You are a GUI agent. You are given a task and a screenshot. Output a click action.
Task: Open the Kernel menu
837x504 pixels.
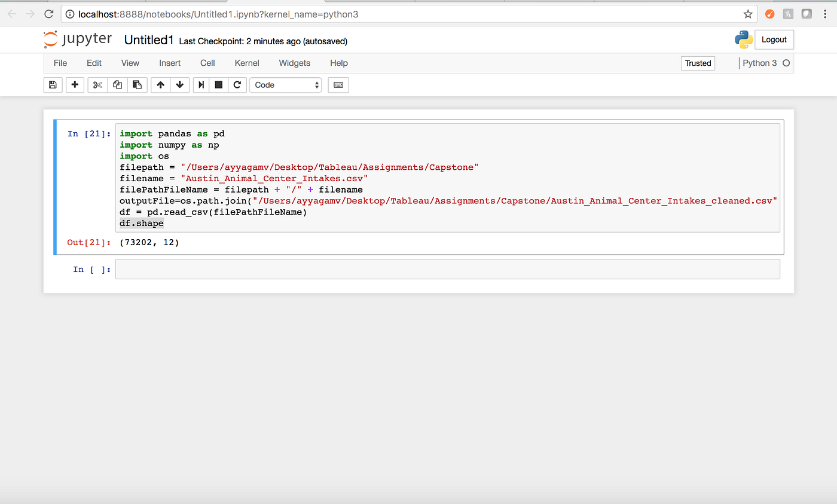point(246,63)
